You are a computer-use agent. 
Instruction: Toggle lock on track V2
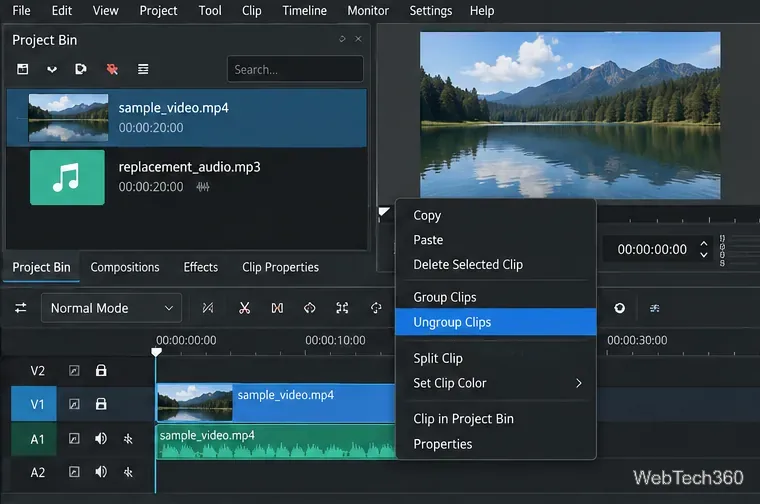(101, 371)
